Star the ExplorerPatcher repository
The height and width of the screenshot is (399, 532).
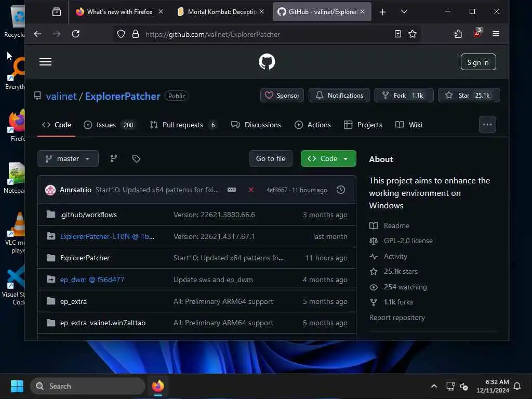[469, 96]
